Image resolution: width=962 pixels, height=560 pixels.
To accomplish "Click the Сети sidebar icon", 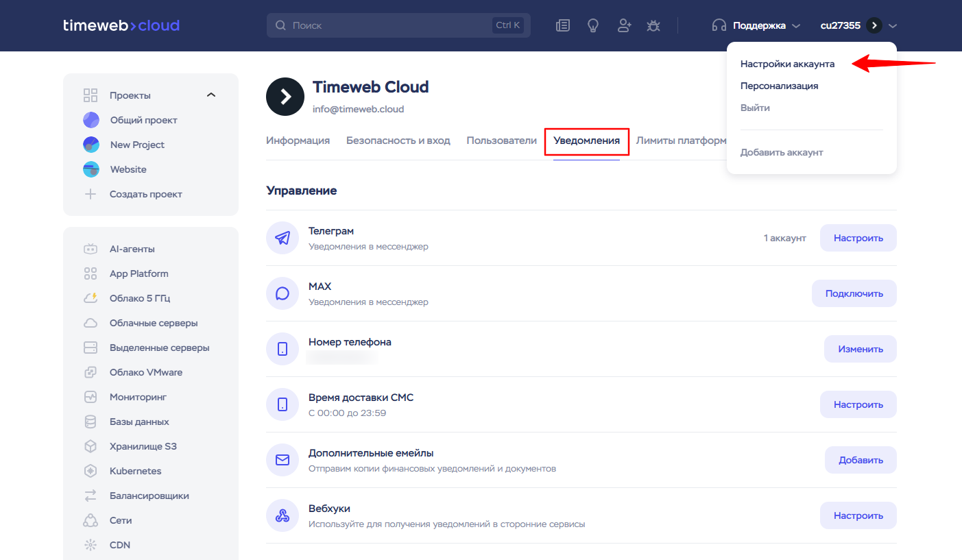I will point(91,520).
